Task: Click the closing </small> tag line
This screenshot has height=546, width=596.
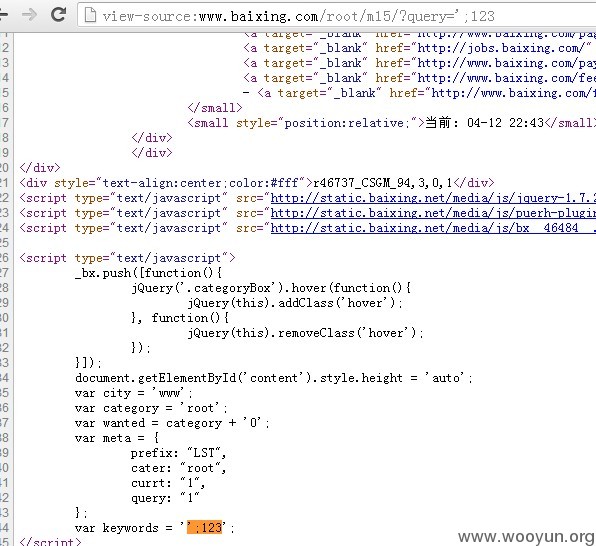Action: click(x=215, y=108)
